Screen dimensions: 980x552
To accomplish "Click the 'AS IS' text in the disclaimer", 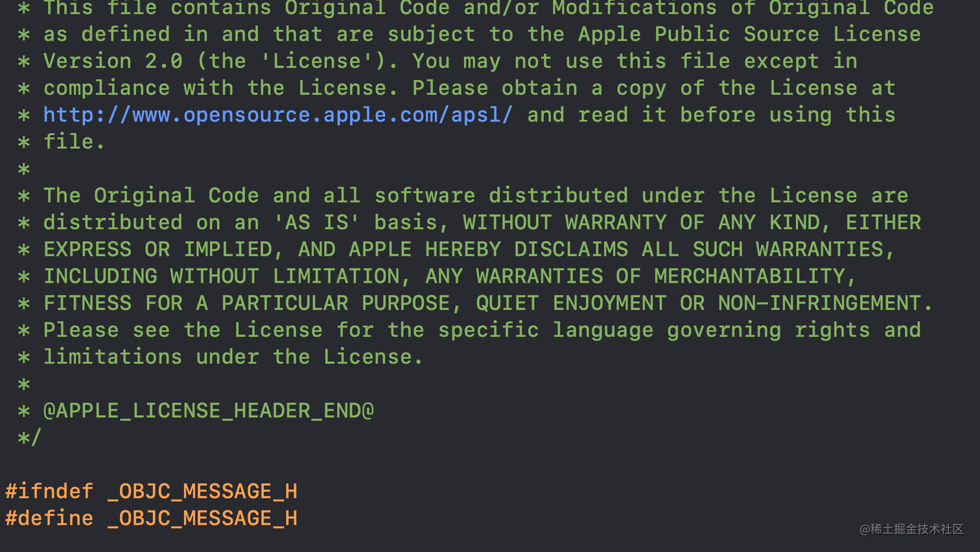I will click(316, 222).
